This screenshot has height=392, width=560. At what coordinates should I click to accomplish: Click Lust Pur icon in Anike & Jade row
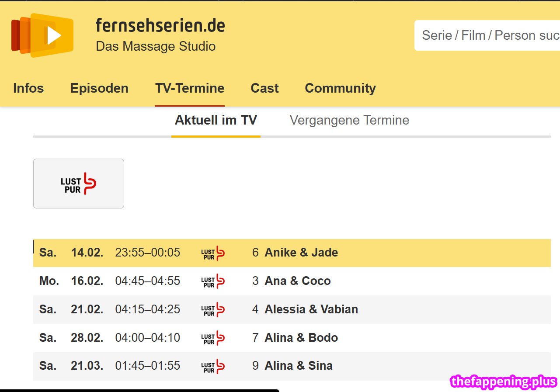tap(212, 253)
